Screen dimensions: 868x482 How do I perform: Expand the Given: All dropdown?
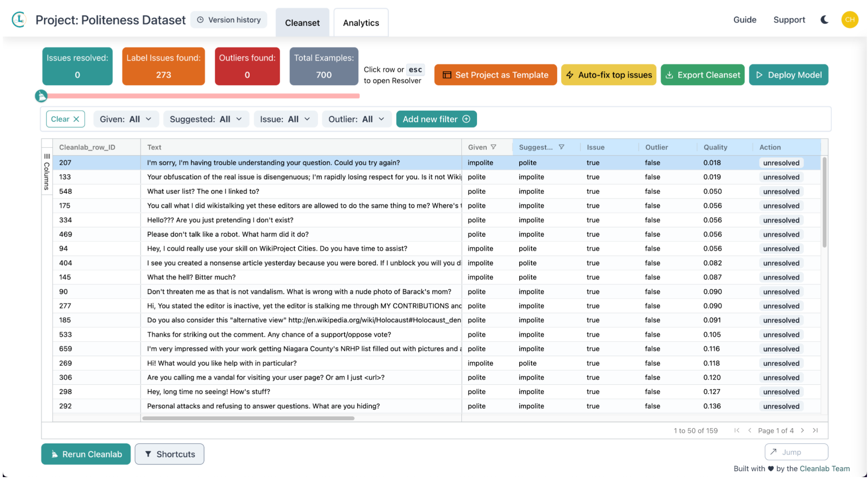(x=126, y=119)
